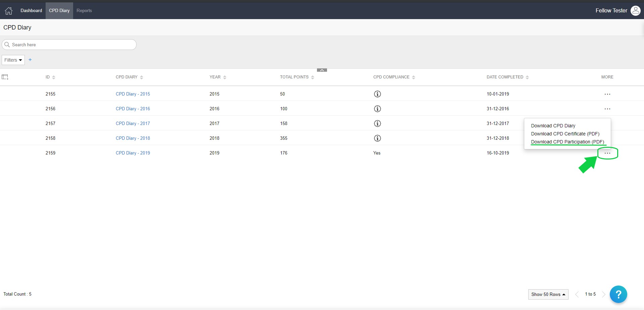Click date completed 31-12-2016
The image size is (644, 310).
point(498,109)
